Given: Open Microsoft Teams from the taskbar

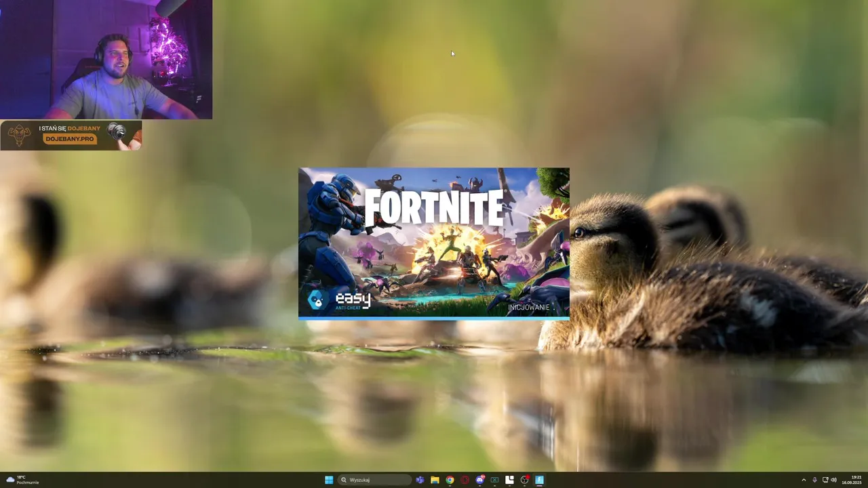Looking at the screenshot, I should pyautogui.click(x=420, y=480).
